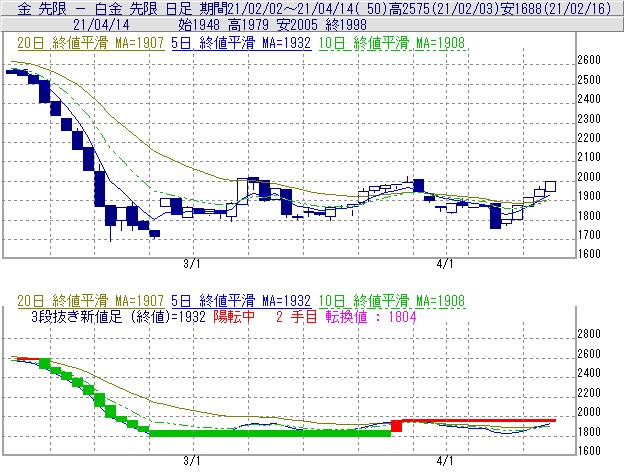Screen dimensions: 624x473
Task: Click the 4/1 date label under the candlestick chart
Action: tap(445, 264)
